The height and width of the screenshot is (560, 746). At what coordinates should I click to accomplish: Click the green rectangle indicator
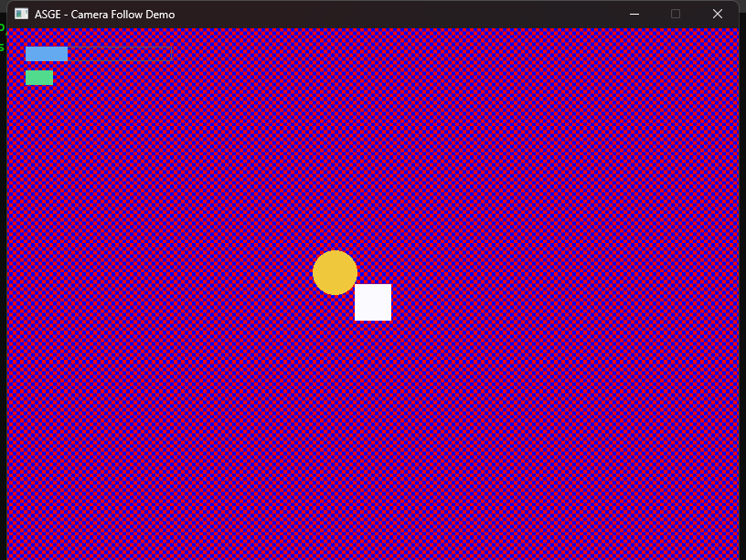tap(39, 78)
